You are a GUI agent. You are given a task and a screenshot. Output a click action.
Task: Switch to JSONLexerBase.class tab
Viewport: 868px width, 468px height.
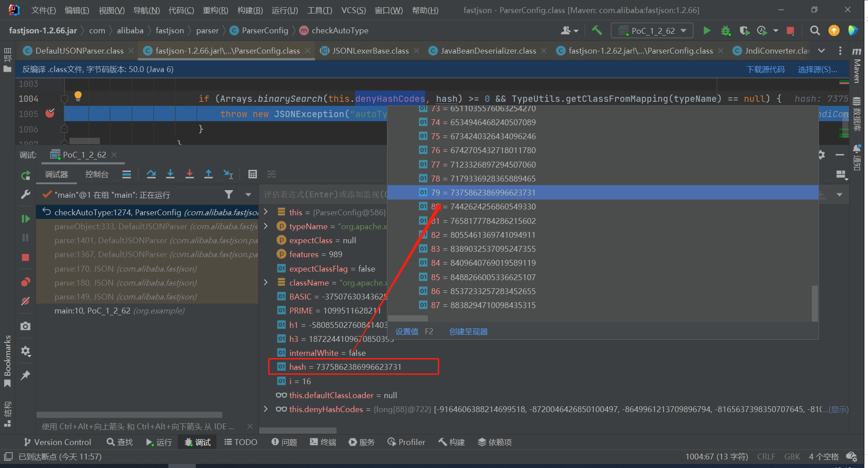pos(370,50)
